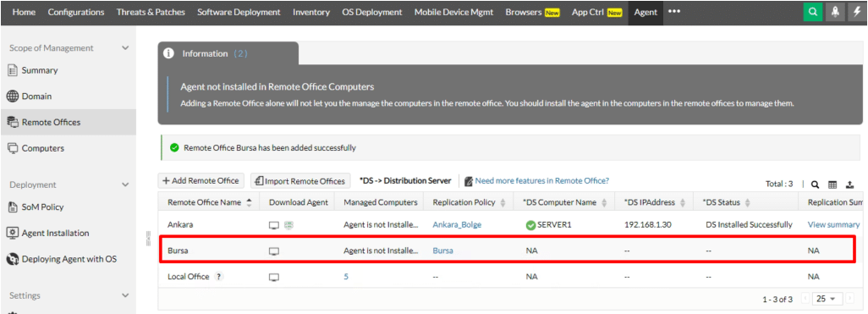Viewport: 868px width, 314px height.
Task: Click the Bursa remote office name
Action: 177,251
